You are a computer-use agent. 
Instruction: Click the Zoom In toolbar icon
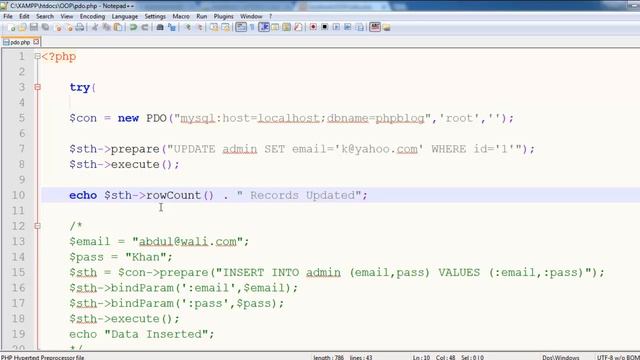187,27
